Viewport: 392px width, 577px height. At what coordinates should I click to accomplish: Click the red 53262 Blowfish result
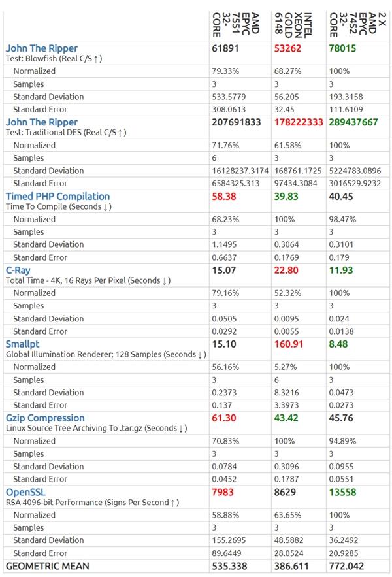click(288, 48)
